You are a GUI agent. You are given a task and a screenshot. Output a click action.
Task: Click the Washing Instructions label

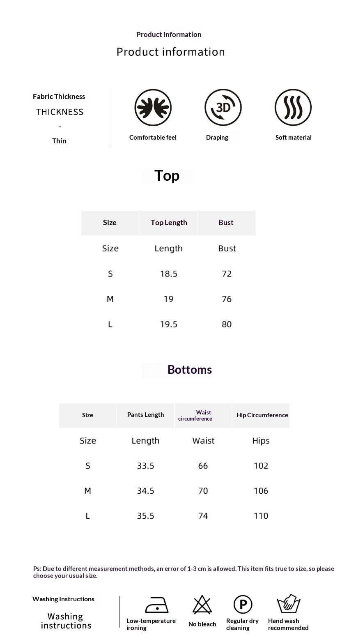pos(63,599)
